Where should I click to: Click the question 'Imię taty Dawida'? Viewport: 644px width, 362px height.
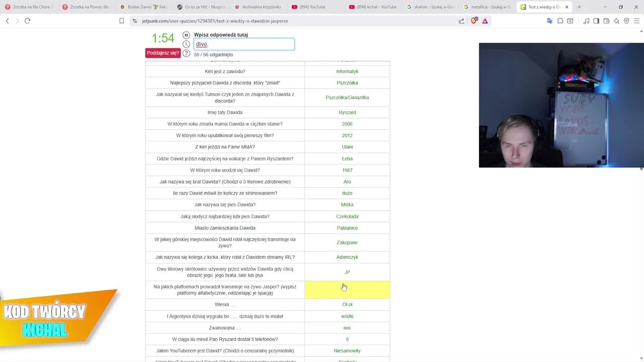click(x=225, y=113)
